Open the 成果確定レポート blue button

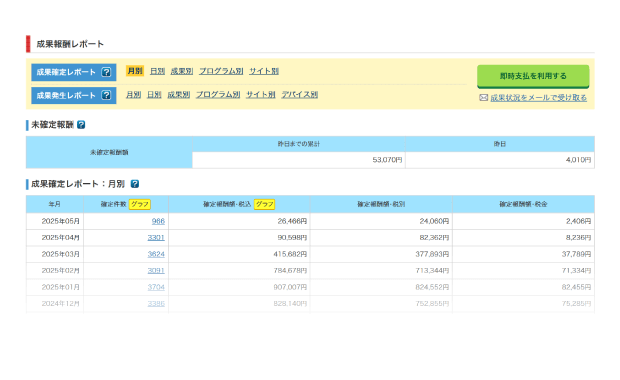click(x=74, y=72)
